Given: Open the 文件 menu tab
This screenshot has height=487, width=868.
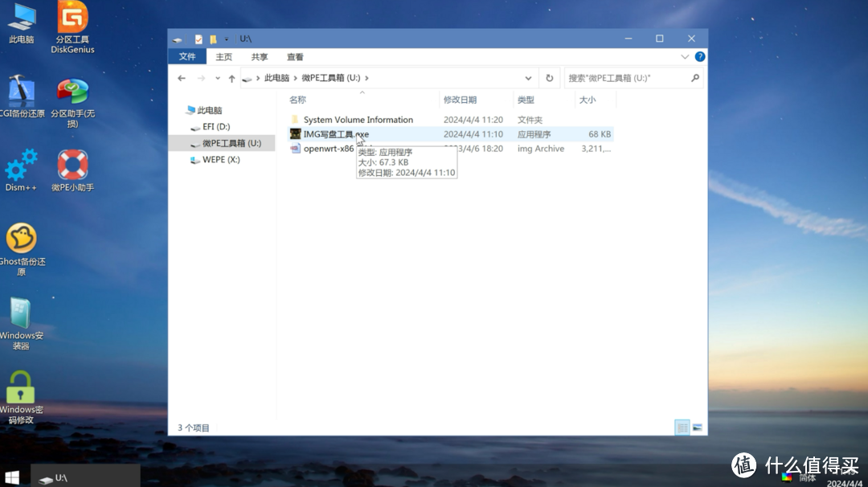Looking at the screenshot, I should coord(187,56).
